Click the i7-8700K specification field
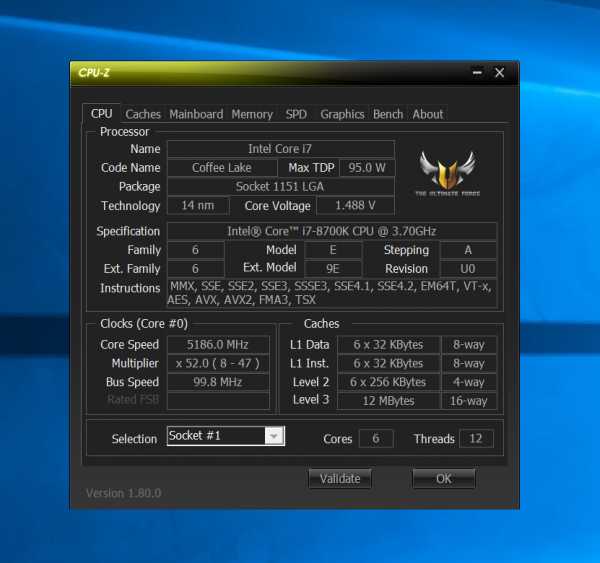 tap(332, 231)
